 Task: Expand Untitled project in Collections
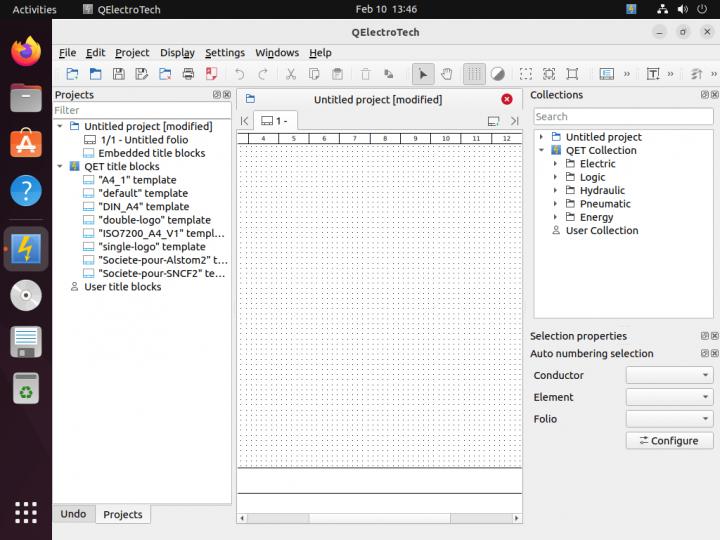point(541,137)
